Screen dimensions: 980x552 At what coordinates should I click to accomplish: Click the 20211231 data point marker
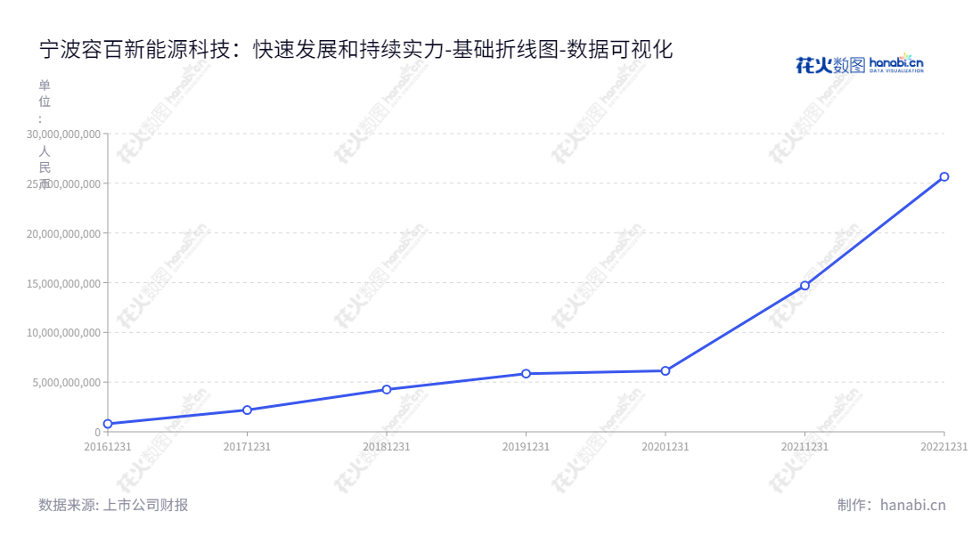(804, 286)
